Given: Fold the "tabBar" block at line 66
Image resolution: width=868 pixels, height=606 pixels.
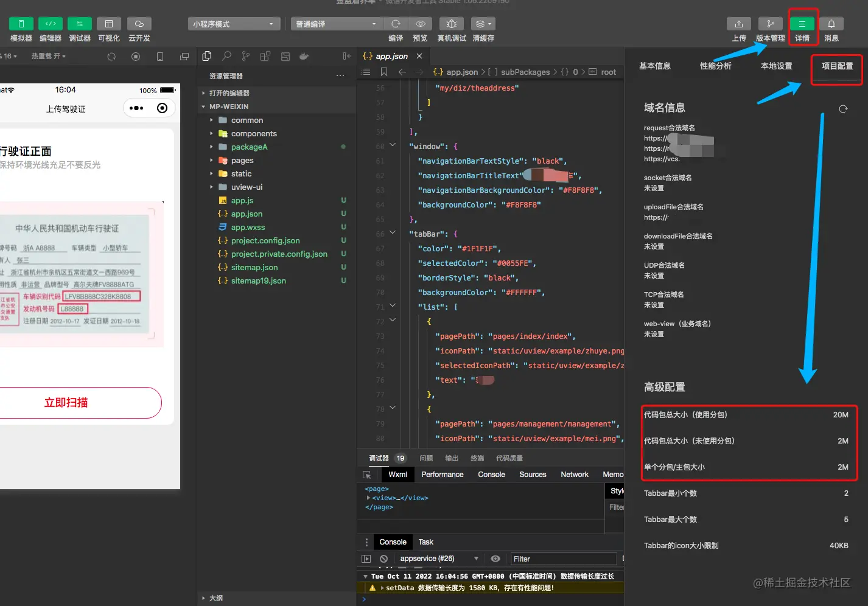Looking at the screenshot, I should click(x=393, y=232).
